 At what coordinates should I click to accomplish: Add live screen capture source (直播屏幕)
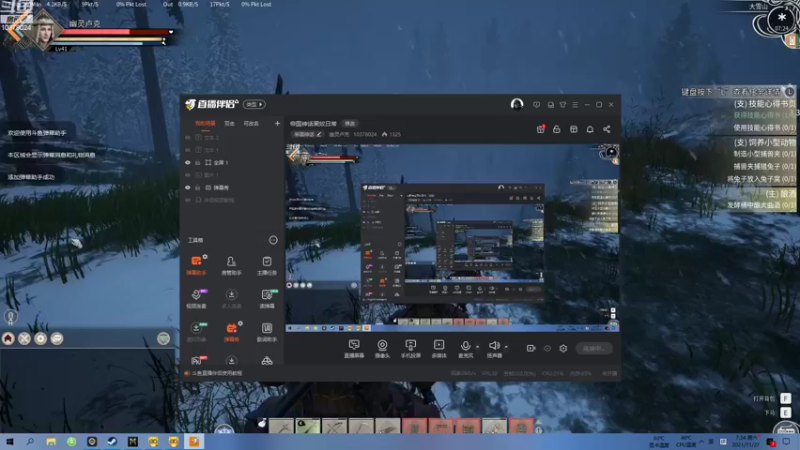point(354,349)
